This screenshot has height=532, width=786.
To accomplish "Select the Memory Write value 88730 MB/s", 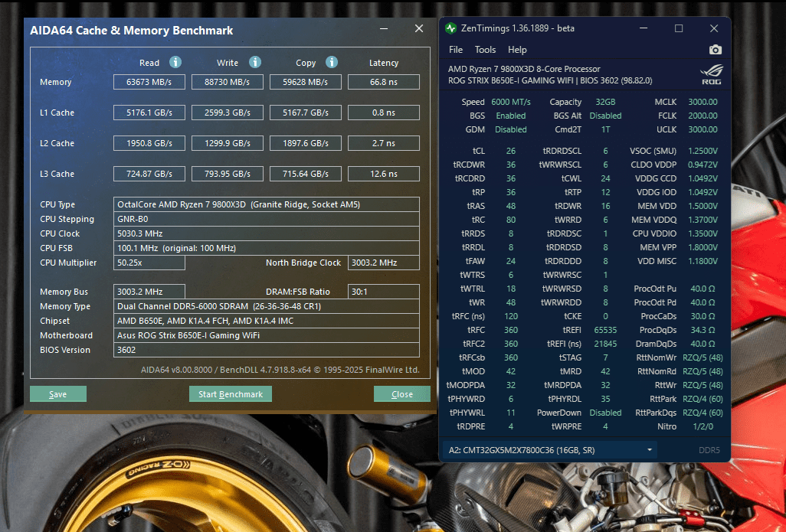I will point(228,82).
